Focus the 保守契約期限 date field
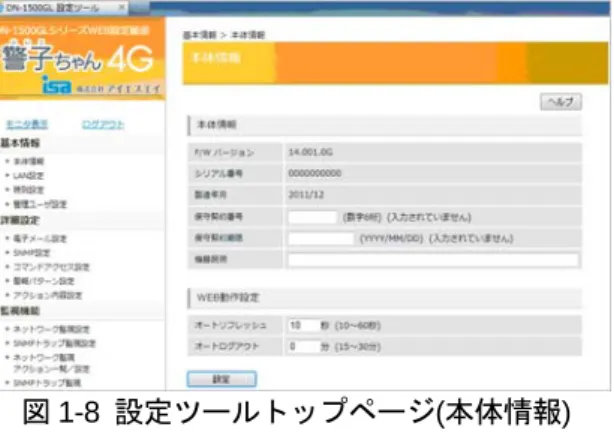 point(321,238)
